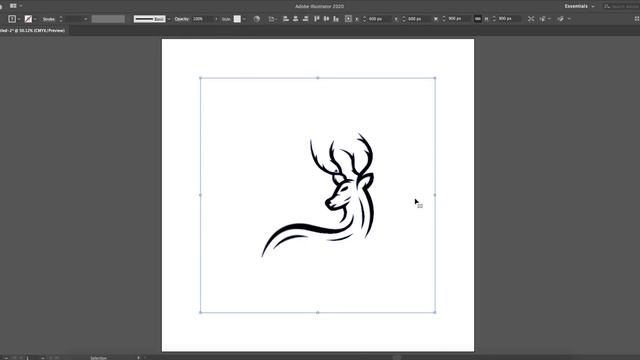Open the Select Similar options arrow
This screenshot has width=640, height=360.
[x=569, y=19]
